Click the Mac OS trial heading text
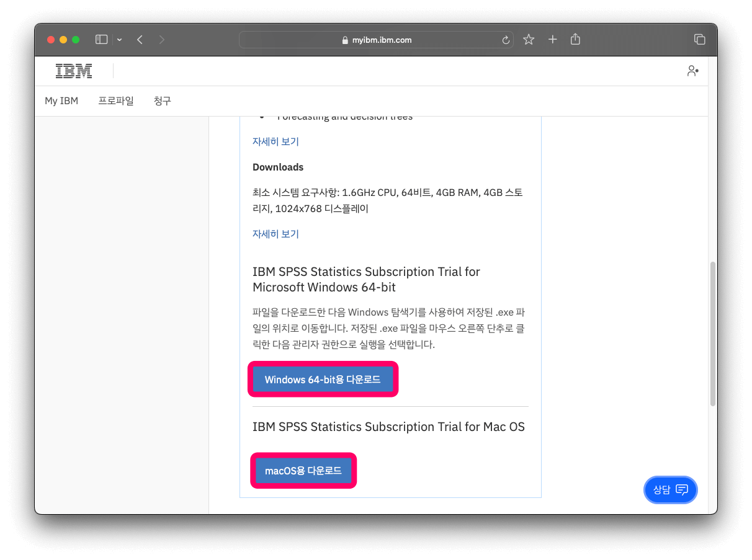The width and height of the screenshot is (752, 560). (388, 427)
